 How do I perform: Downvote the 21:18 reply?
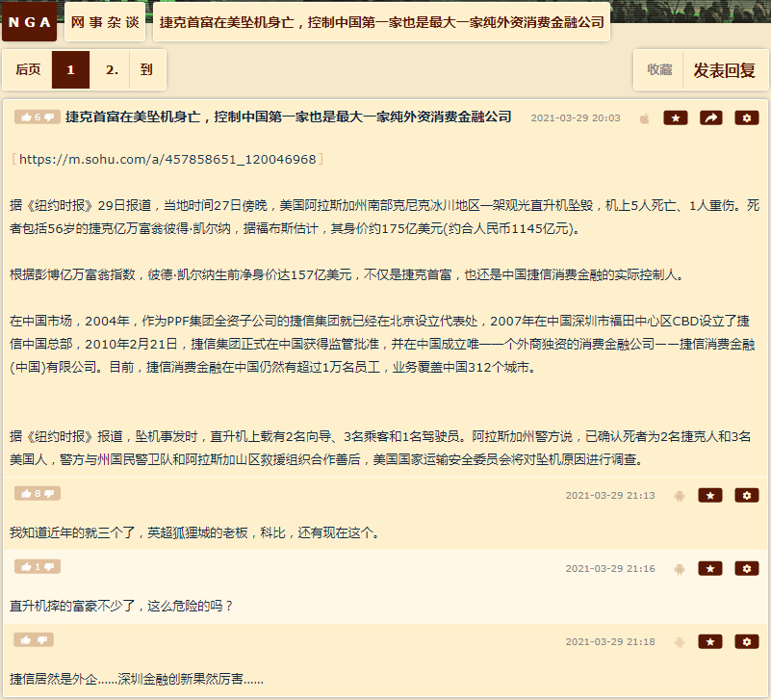tap(42, 640)
